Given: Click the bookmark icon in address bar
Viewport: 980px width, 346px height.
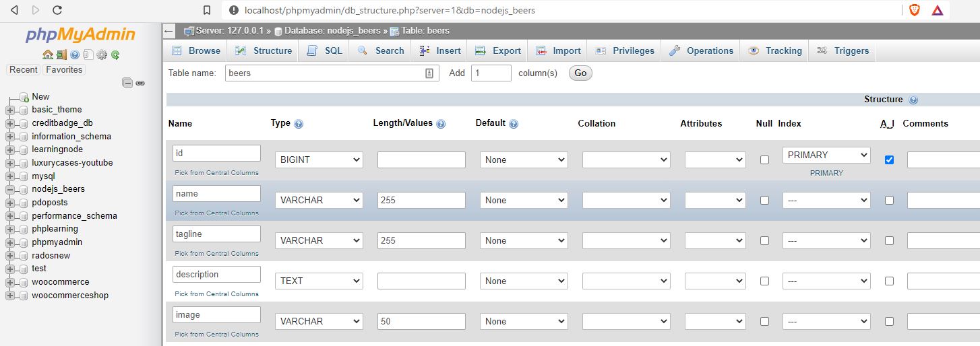Looking at the screenshot, I should [208, 10].
